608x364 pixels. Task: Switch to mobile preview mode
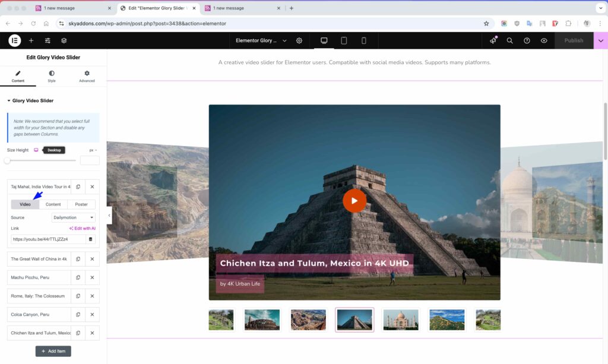click(364, 40)
